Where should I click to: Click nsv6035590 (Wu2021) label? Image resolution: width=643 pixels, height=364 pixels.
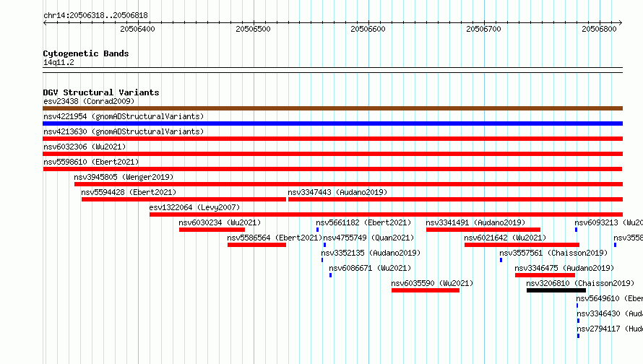click(432, 283)
